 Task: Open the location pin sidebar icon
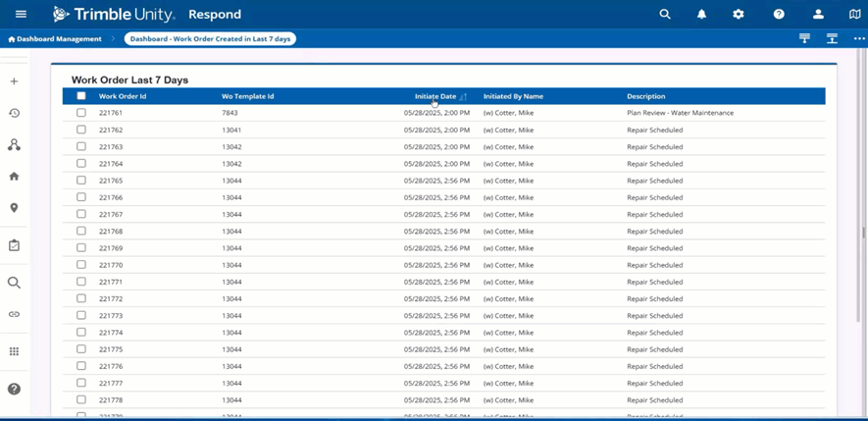tap(15, 208)
